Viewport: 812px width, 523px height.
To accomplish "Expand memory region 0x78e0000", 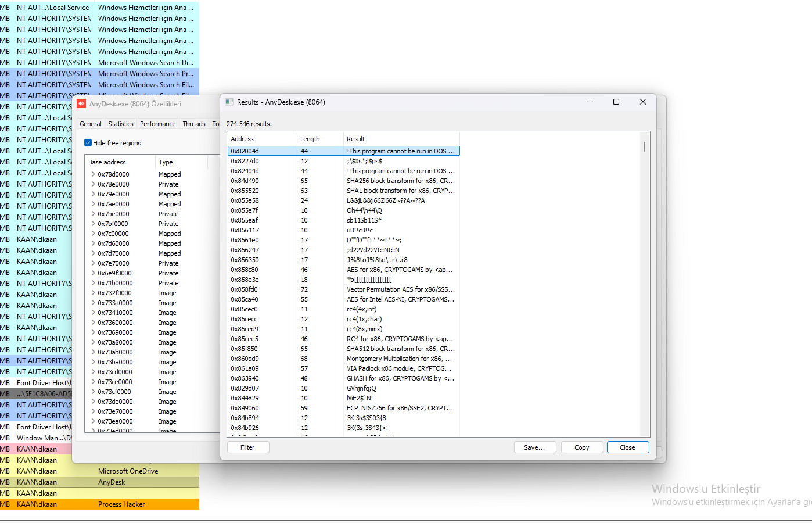I will 93,184.
